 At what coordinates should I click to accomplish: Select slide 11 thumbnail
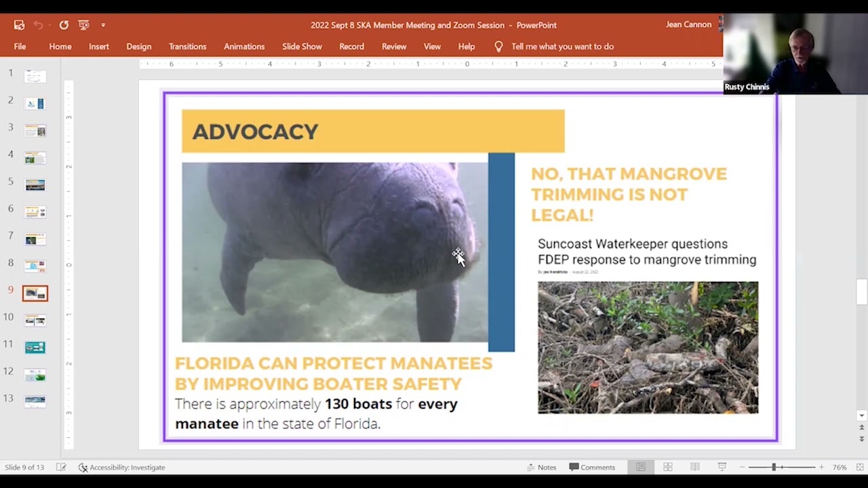click(35, 348)
